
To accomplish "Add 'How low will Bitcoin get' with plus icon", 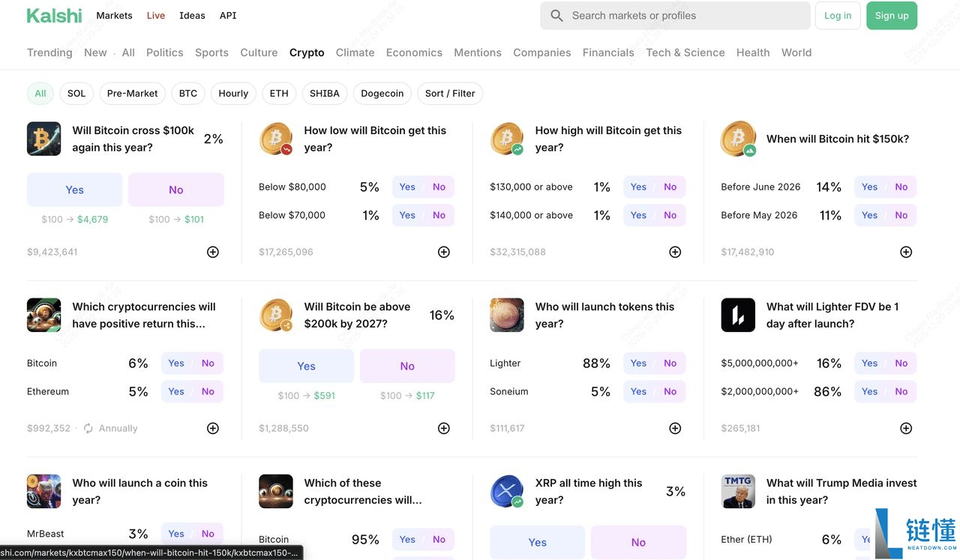I will tap(444, 252).
